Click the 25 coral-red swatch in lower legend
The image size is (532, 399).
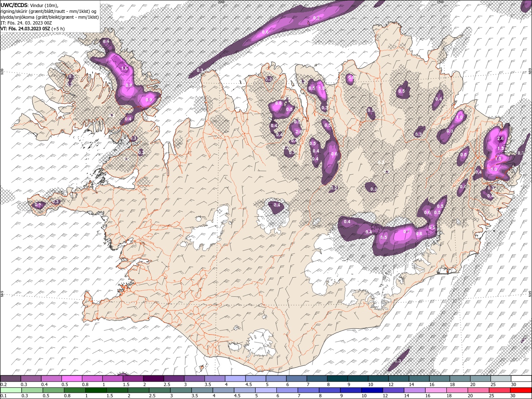point(500,390)
